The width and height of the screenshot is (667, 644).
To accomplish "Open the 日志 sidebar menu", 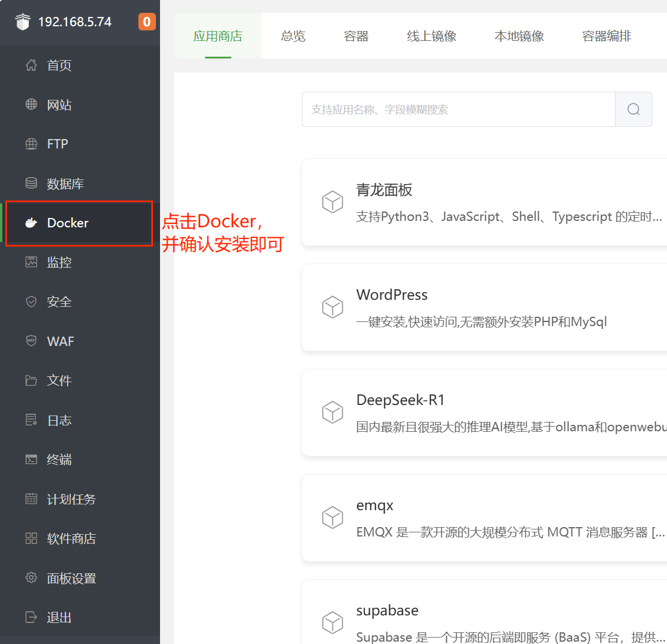I will (x=80, y=420).
